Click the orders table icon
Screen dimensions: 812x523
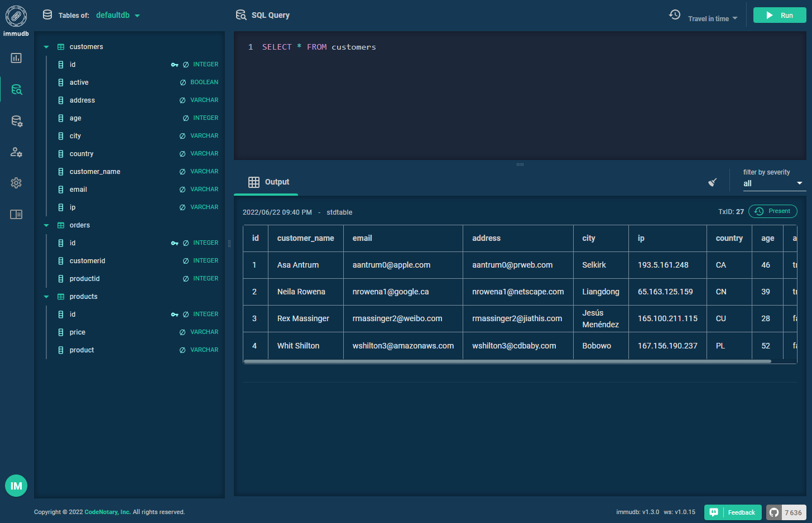61,225
